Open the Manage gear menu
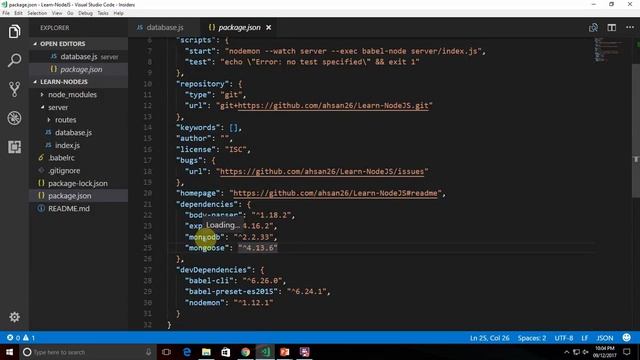 point(14,317)
